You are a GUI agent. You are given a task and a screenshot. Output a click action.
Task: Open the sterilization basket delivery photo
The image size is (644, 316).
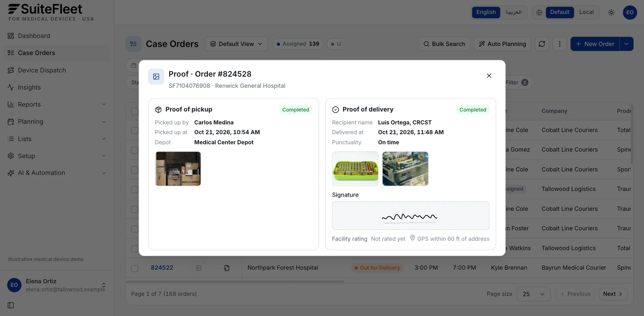[x=405, y=169]
